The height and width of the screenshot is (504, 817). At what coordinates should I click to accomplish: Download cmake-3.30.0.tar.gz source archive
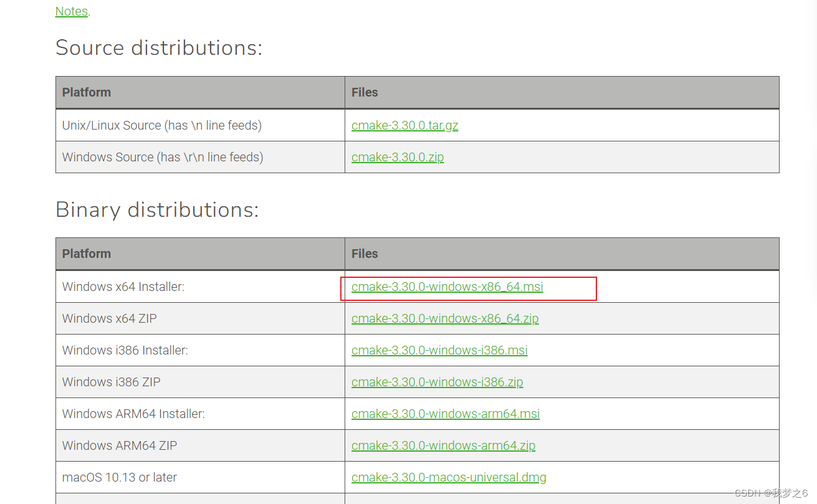[404, 125]
